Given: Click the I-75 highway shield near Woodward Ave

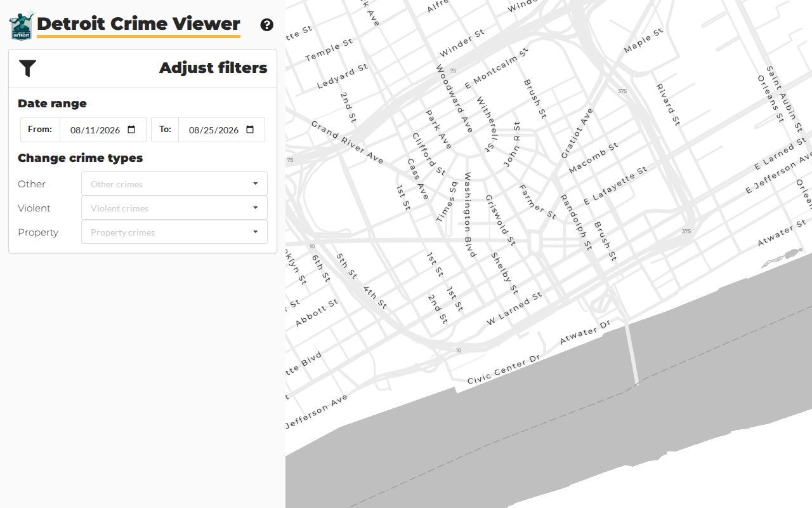Looking at the screenshot, I should click(x=453, y=70).
